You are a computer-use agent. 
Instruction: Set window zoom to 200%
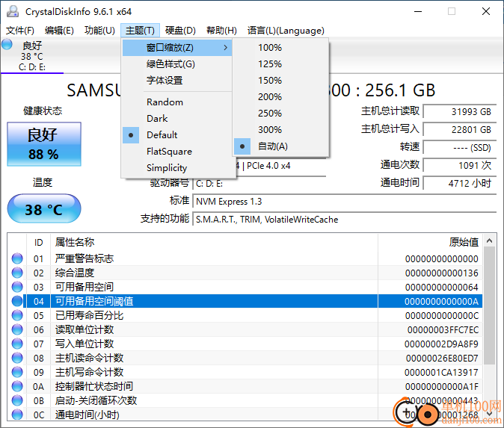[x=280, y=96]
